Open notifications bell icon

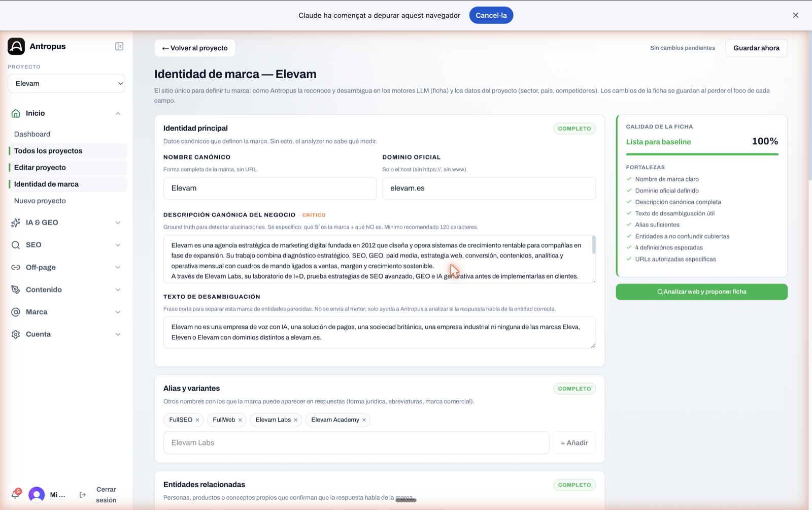coord(15,494)
